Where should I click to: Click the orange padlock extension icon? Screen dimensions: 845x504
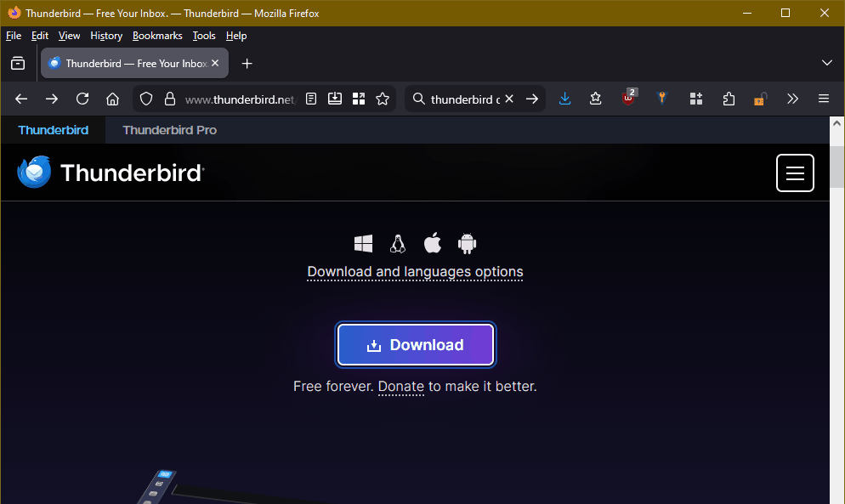tap(759, 99)
